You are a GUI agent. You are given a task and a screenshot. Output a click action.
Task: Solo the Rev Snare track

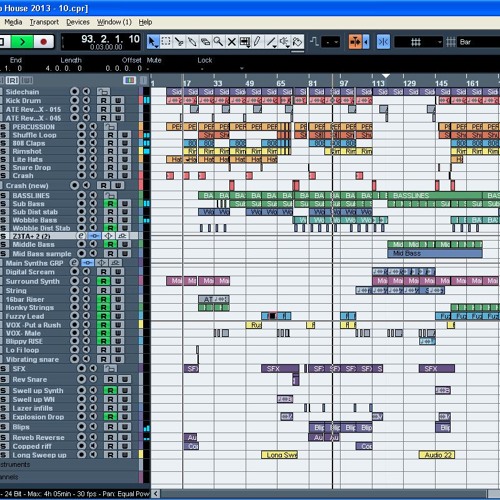tap(3, 379)
